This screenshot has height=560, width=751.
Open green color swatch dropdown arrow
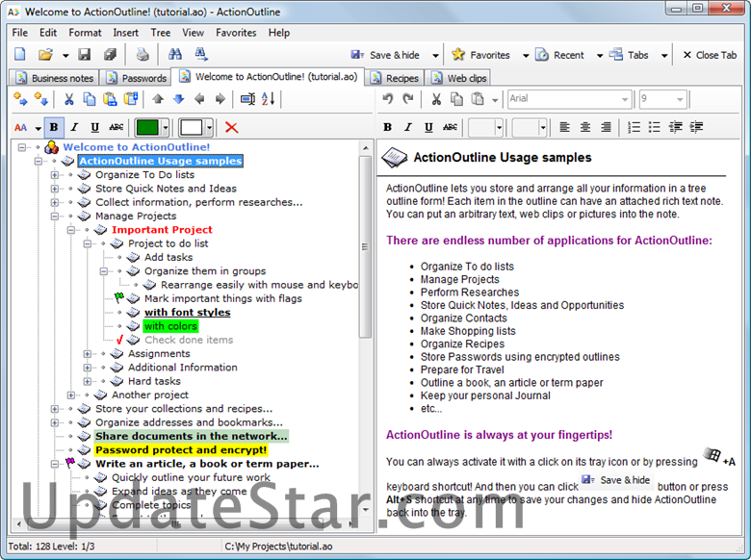point(166,127)
